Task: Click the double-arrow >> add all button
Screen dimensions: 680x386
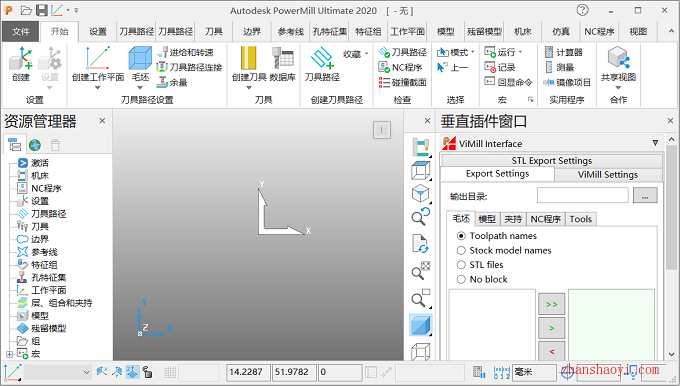Action: pos(551,304)
